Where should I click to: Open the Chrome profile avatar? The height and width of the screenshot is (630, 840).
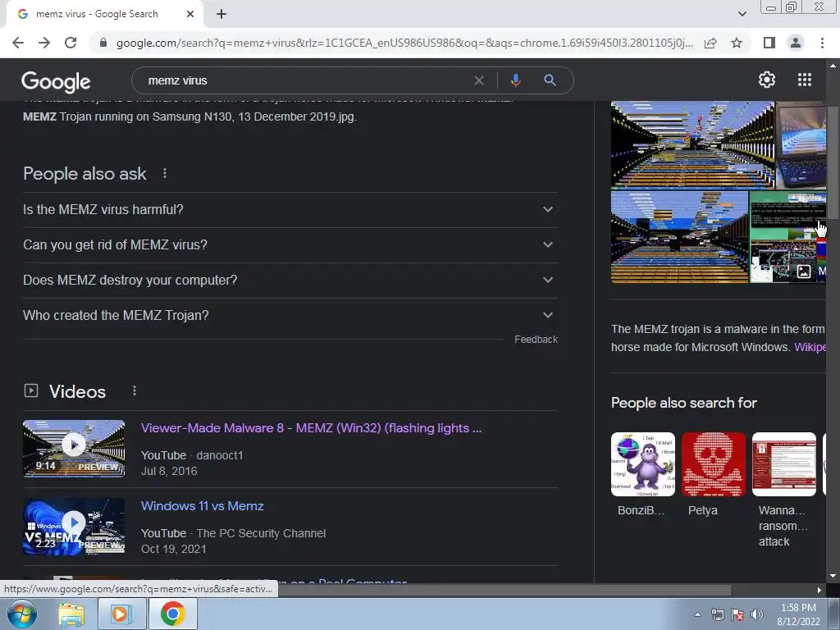[796, 43]
